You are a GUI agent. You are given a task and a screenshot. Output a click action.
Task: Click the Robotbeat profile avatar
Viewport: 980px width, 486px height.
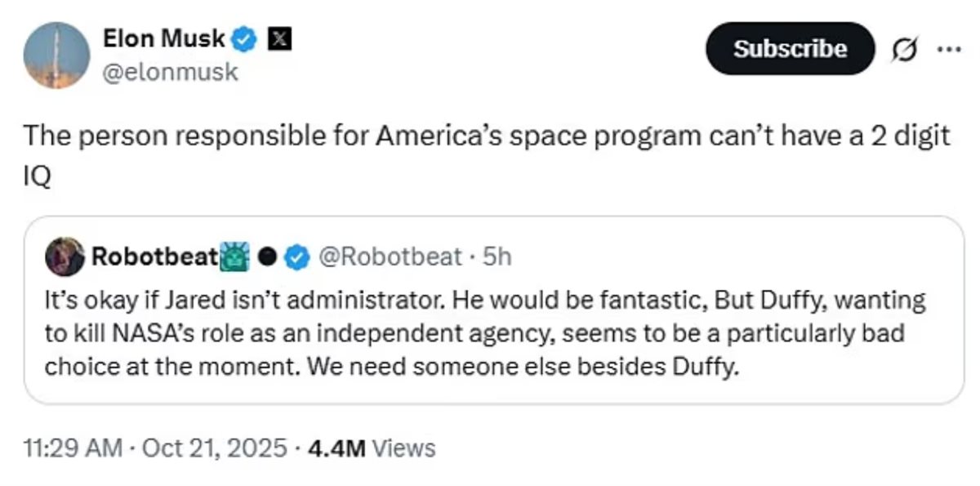point(65,257)
